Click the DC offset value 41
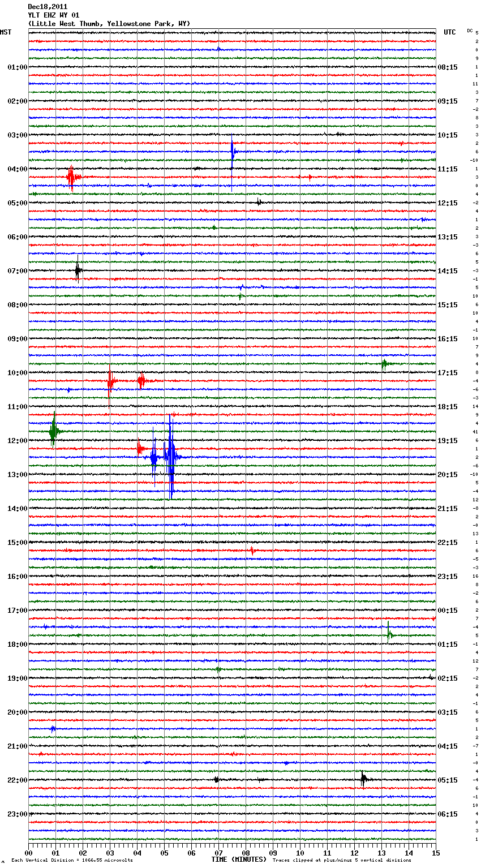Viewport: 481px width, 868px height. 475,432
